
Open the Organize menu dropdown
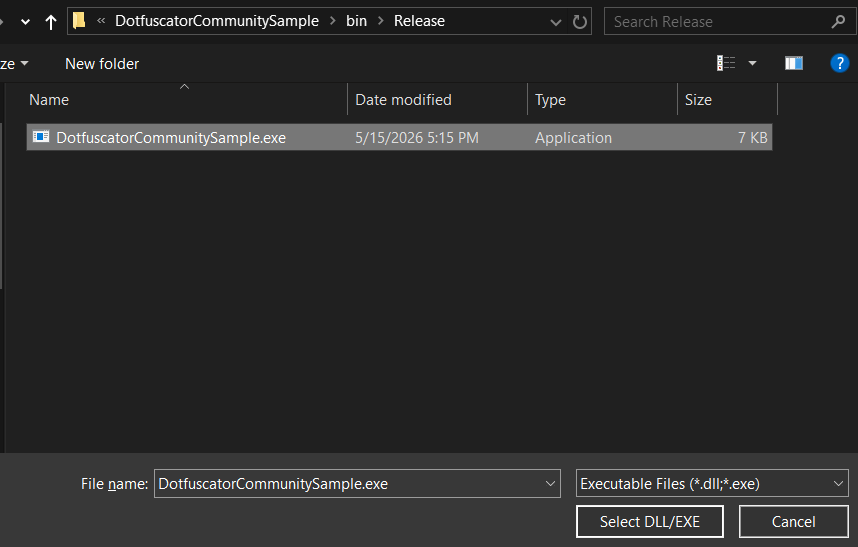click(x=14, y=64)
